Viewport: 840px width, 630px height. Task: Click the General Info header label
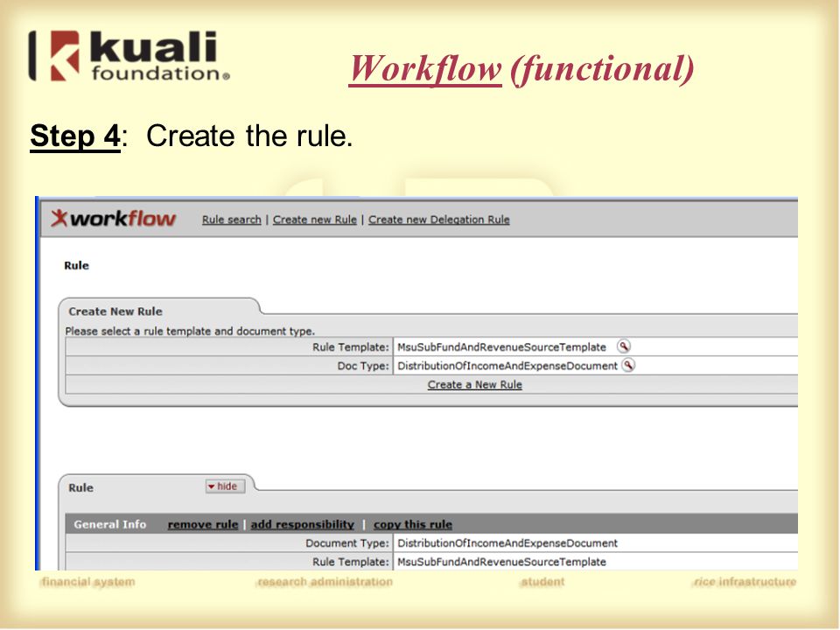pyautogui.click(x=110, y=524)
